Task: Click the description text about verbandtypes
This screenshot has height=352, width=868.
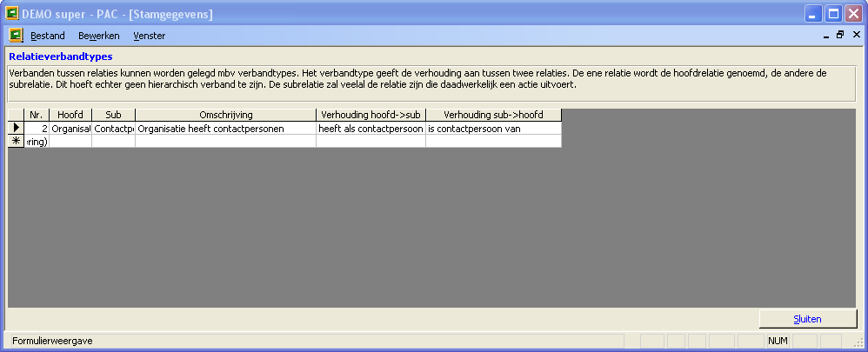Action: point(418,79)
